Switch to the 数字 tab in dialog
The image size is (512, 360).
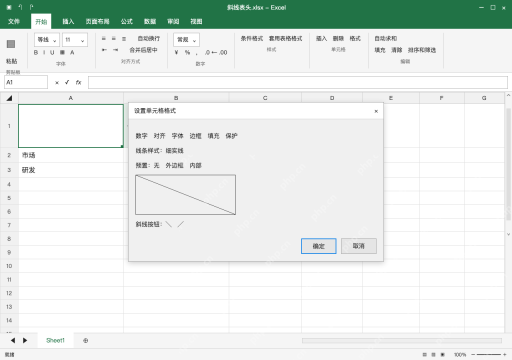(141, 136)
